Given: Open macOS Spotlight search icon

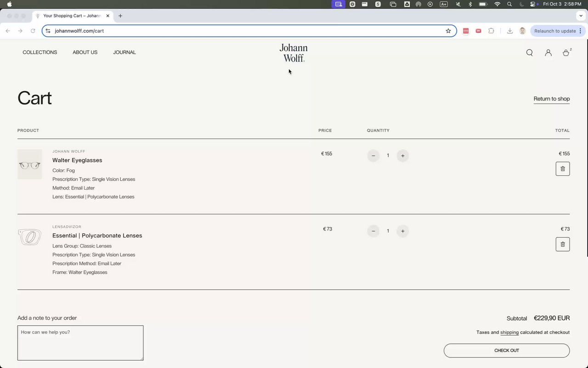Looking at the screenshot, I should coord(509,4).
